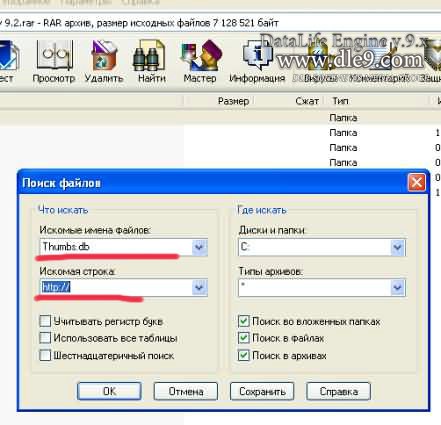Expand the Искомая строка dropdown arrow

click(x=199, y=287)
